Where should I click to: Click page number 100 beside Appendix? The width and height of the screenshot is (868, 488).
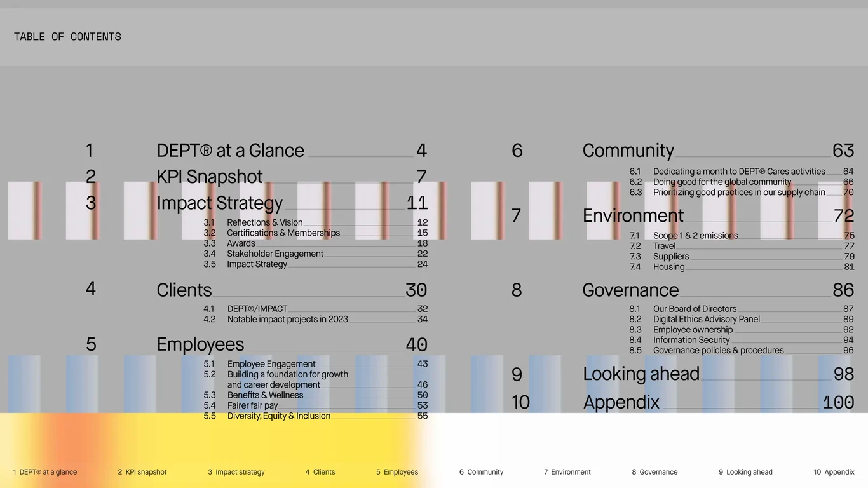click(838, 402)
